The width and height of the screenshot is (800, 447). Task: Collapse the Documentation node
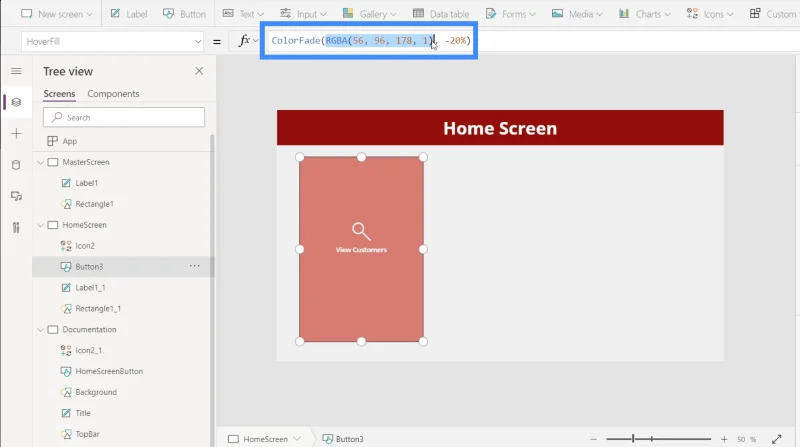click(x=41, y=330)
